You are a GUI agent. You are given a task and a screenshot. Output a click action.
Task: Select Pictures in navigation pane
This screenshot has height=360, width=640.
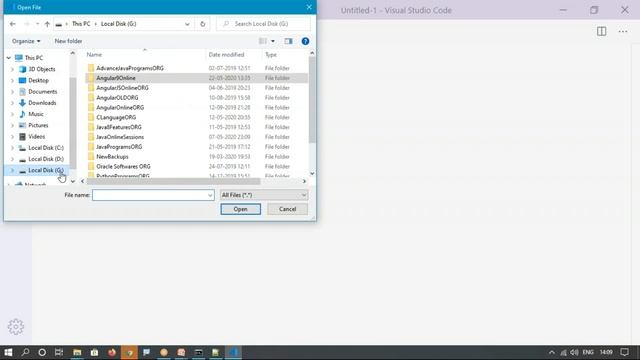(x=38, y=125)
